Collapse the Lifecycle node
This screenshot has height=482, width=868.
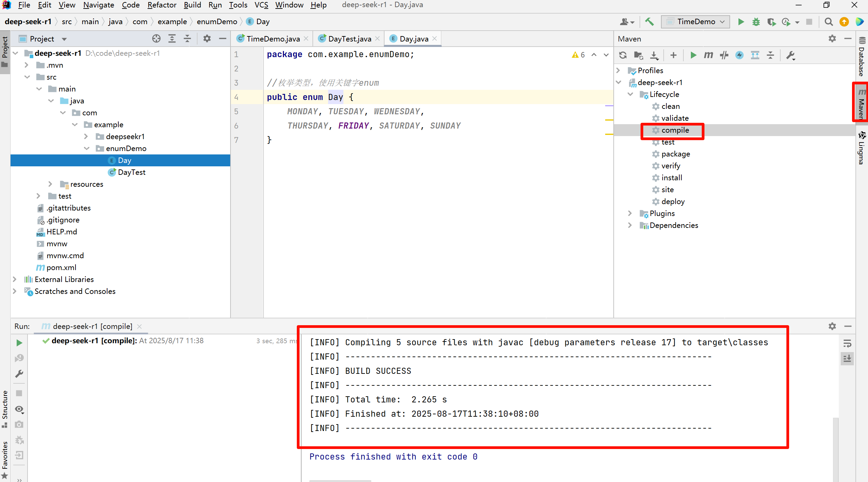click(x=631, y=94)
